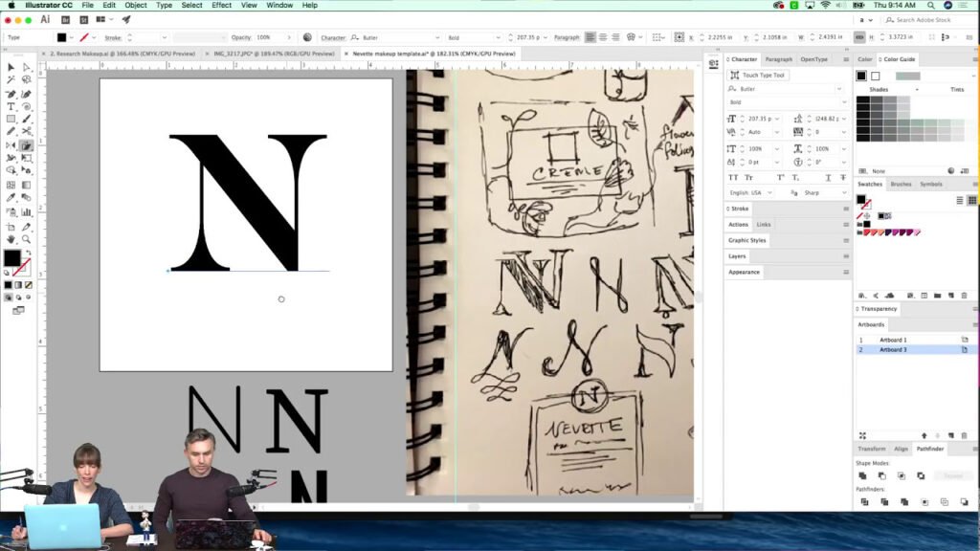Pick the Magic Wand tool
The image size is (980, 551).
[x=11, y=80]
